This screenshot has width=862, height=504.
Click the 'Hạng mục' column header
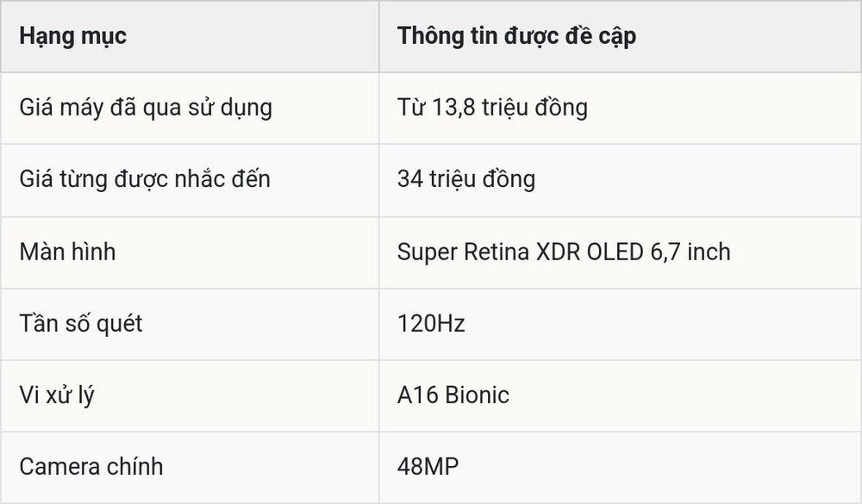190,36
